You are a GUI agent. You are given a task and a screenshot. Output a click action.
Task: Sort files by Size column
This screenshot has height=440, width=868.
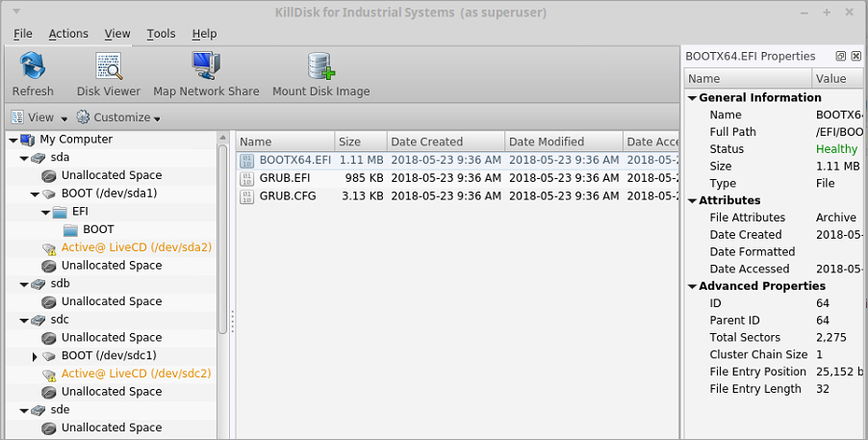click(361, 142)
